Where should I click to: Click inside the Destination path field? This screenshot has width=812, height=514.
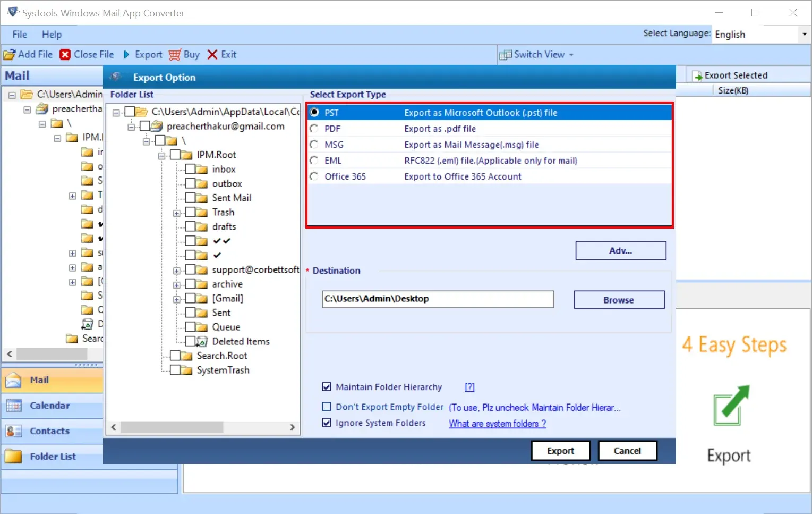(x=437, y=299)
